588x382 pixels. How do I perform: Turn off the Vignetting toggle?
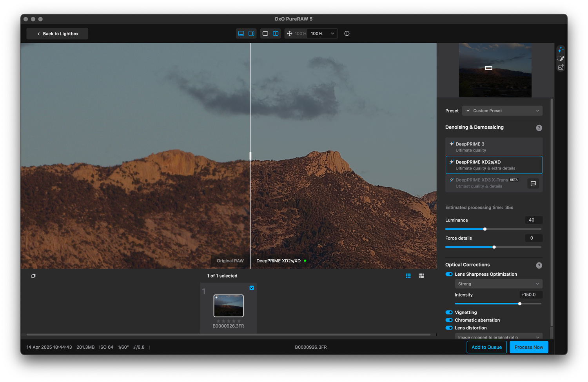(449, 313)
